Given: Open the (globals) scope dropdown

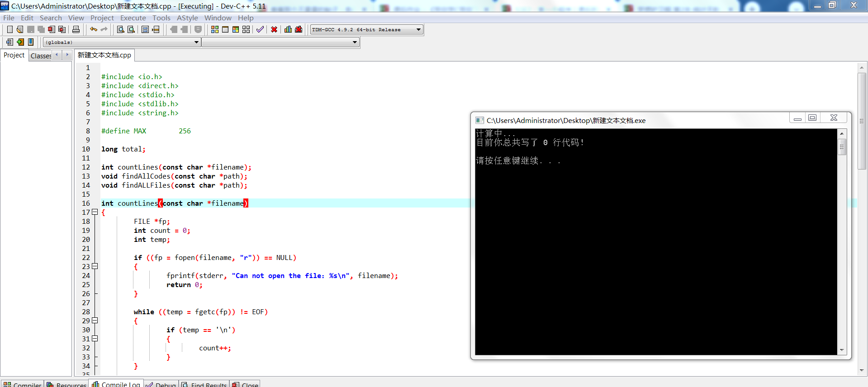Looking at the screenshot, I should click(196, 42).
